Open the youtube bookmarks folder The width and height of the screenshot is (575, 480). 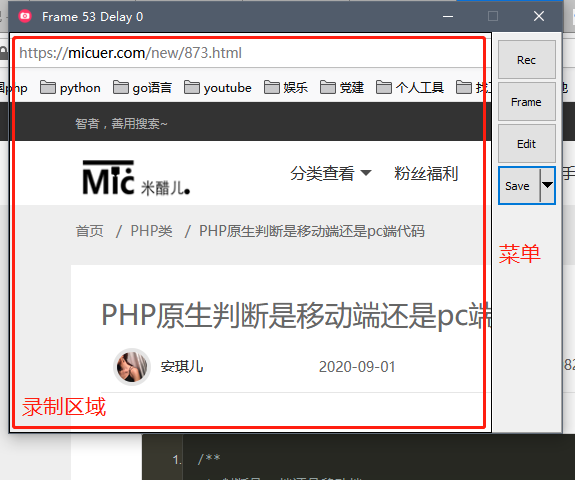(x=218, y=88)
